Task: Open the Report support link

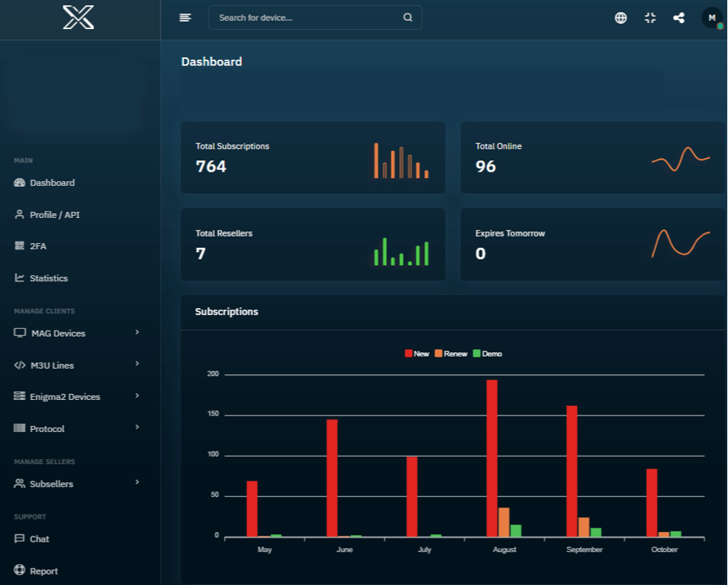Action: coord(43,571)
